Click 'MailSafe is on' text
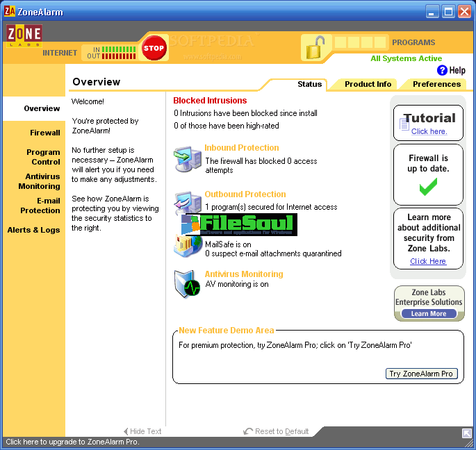Image resolution: width=476 pixels, height=450 pixels. (228, 244)
